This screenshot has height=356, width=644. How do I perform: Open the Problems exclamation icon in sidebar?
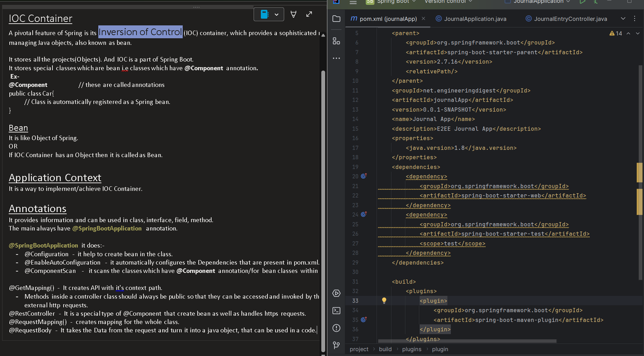coord(336,328)
